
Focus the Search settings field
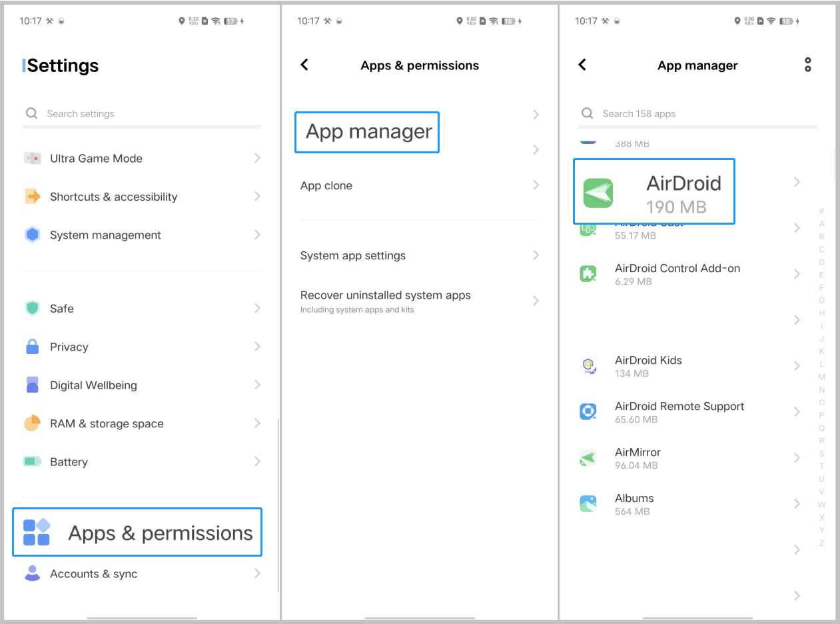point(142,113)
